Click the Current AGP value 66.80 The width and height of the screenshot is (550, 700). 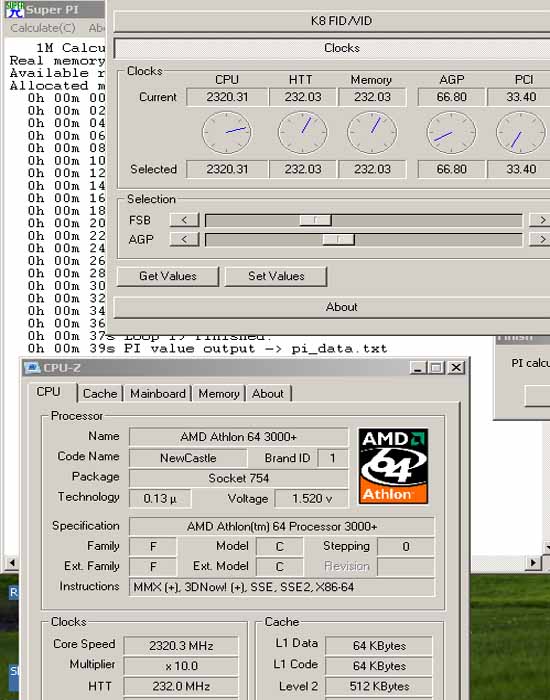click(451, 97)
